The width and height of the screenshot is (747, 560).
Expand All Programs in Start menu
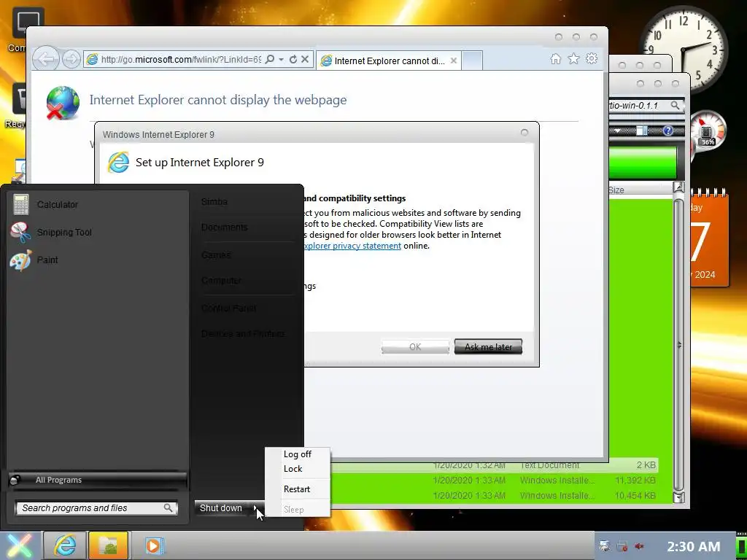(x=98, y=480)
